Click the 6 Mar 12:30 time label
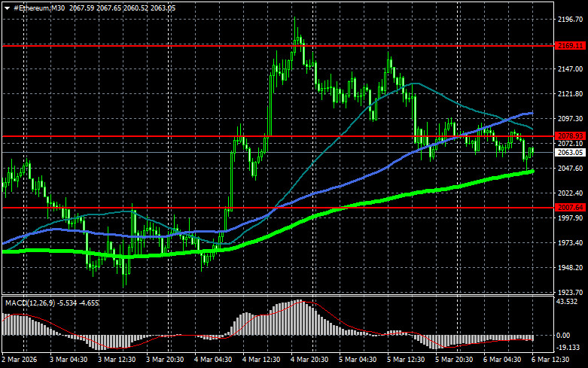Image resolution: width=588 pixels, height=368 pixels. [x=550, y=360]
